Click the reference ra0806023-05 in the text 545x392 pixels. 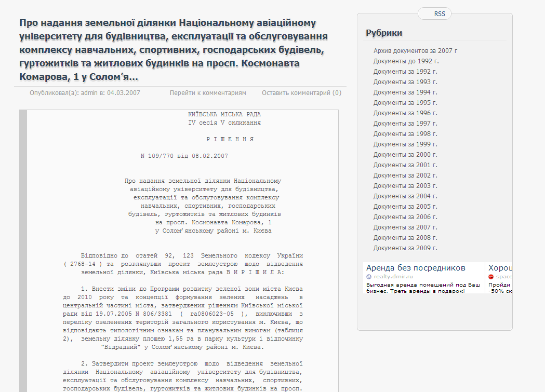pos(211,314)
